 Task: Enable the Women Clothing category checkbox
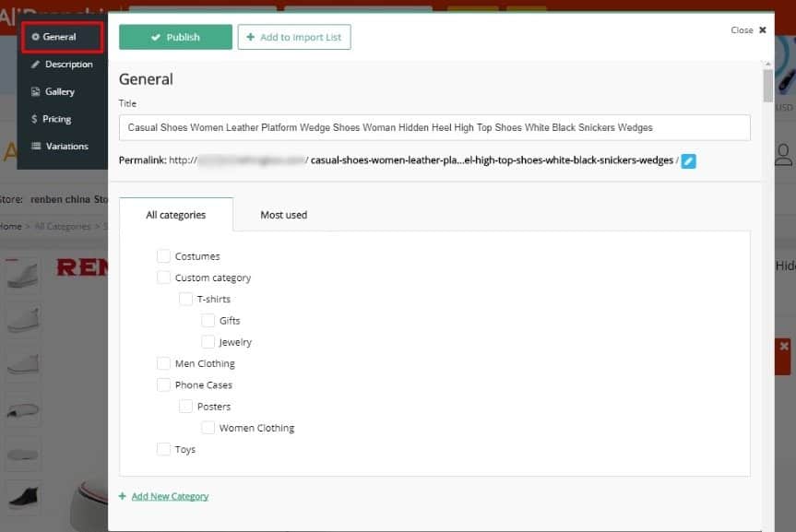click(208, 428)
